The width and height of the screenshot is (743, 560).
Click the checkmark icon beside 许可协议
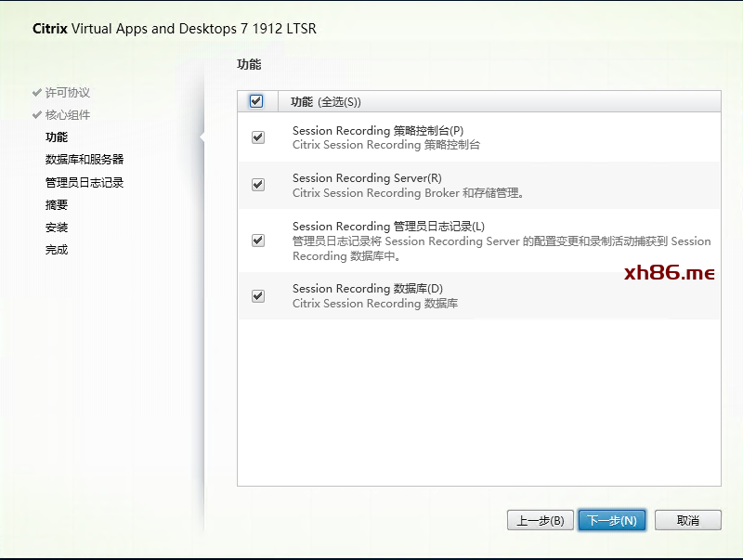[x=37, y=93]
